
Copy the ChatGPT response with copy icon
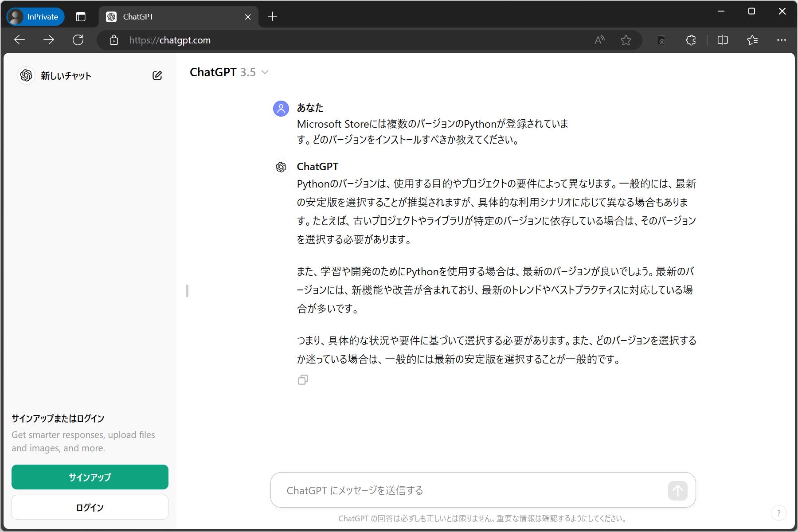(303, 379)
